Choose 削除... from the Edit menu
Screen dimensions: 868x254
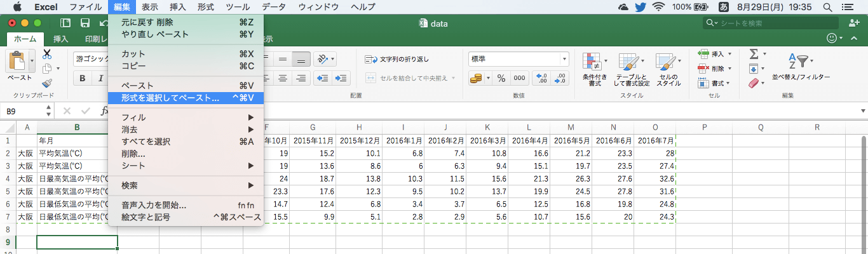coord(186,154)
